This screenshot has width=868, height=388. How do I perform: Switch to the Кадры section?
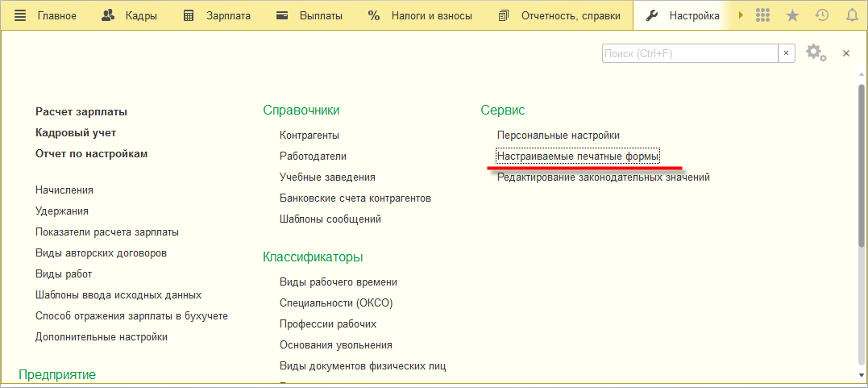pos(140,16)
